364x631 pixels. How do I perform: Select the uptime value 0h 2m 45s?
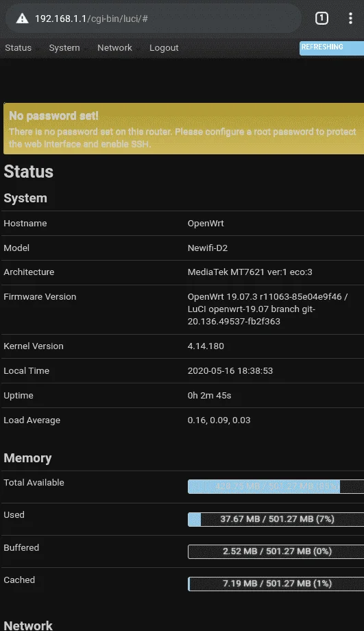pyautogui.click(x=209, y=396)
